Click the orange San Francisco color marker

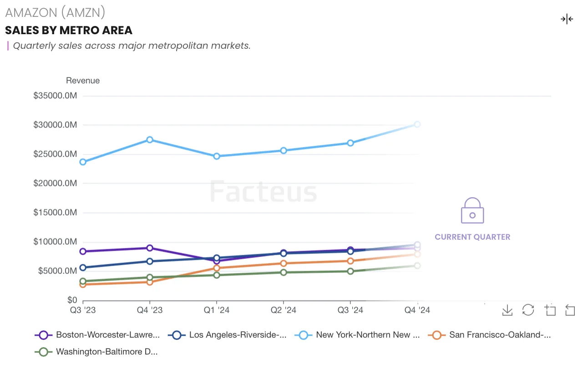pos(436,334)
